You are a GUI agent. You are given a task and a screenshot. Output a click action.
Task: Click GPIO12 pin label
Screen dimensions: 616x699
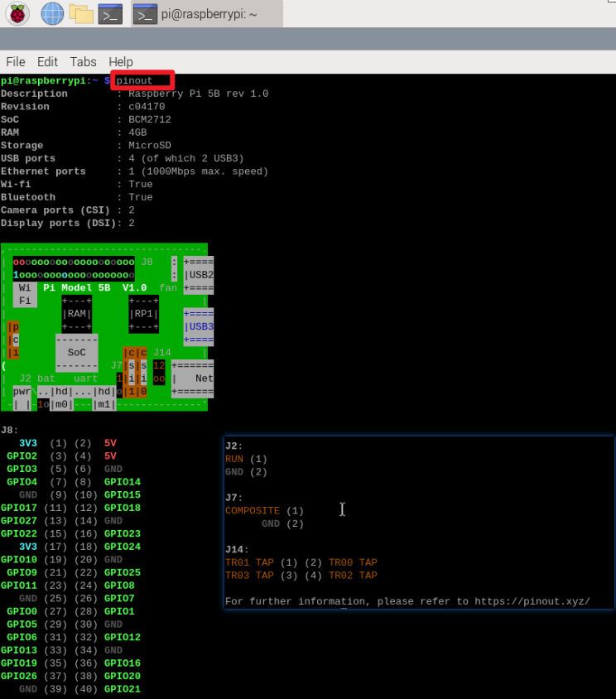pyautogui.click(x=123, y=637)
